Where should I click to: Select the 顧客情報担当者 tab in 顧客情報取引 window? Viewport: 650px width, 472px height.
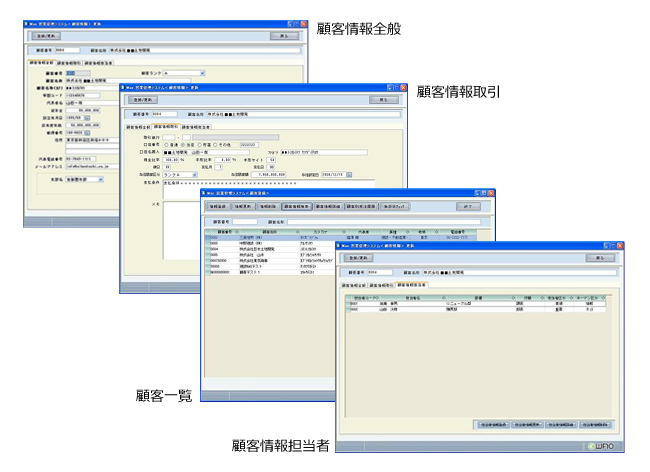pyautogui.click(x=196, y=127)
